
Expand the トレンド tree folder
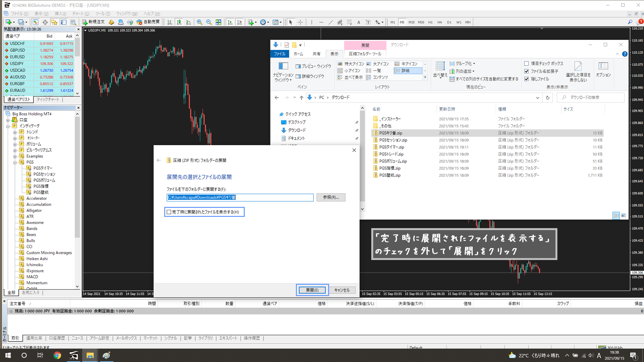click(x=15, y=132)
